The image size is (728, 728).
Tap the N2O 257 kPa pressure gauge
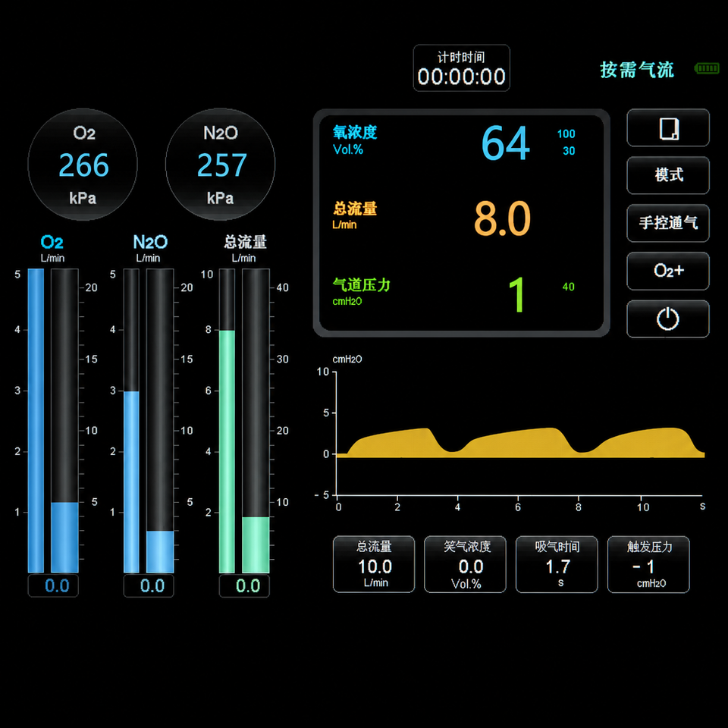(x=220, y=165)
